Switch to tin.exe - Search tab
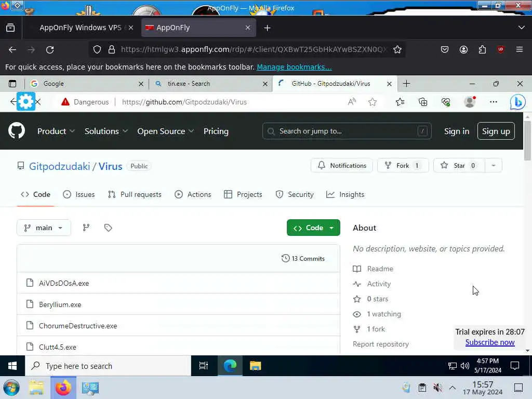The image size is (532, 399). [210, 84]
